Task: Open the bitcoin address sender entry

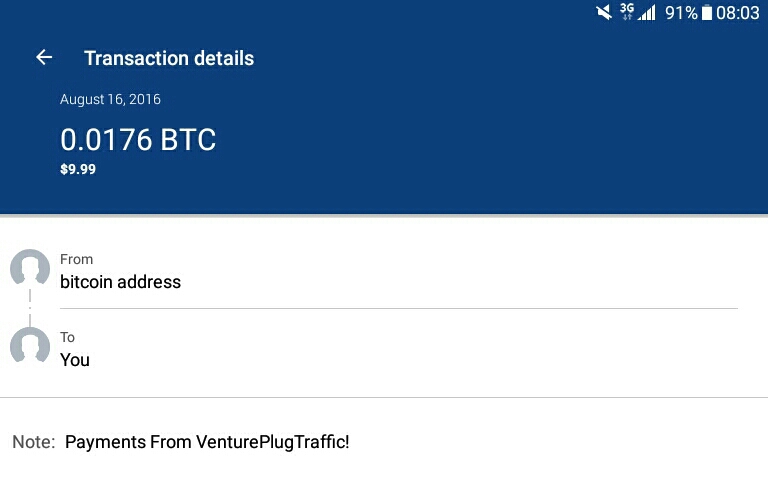Action: tap(120, 282)
